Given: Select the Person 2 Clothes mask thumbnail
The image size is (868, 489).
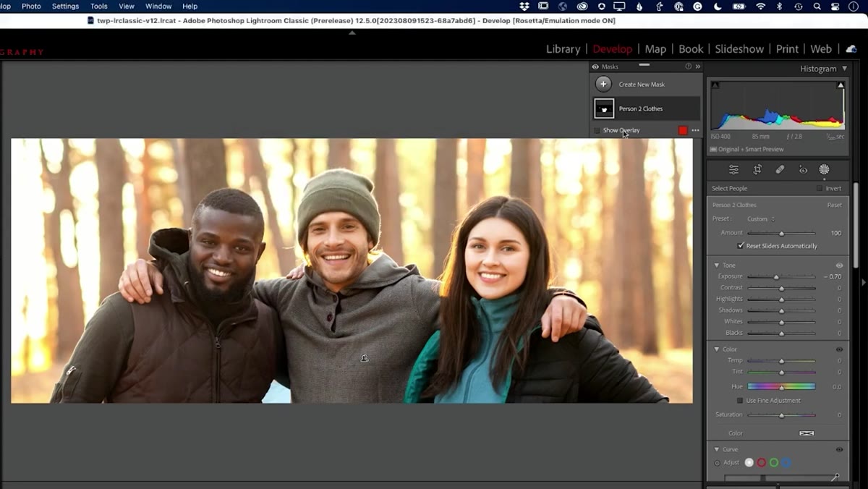Looking at the screenshot, I should pyautogui.click(x=604, y=109).
